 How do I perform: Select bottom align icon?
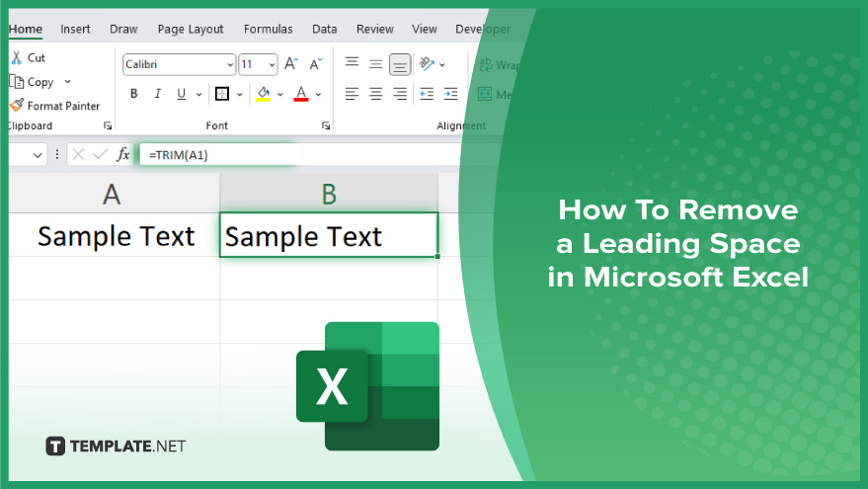(400, 65)
